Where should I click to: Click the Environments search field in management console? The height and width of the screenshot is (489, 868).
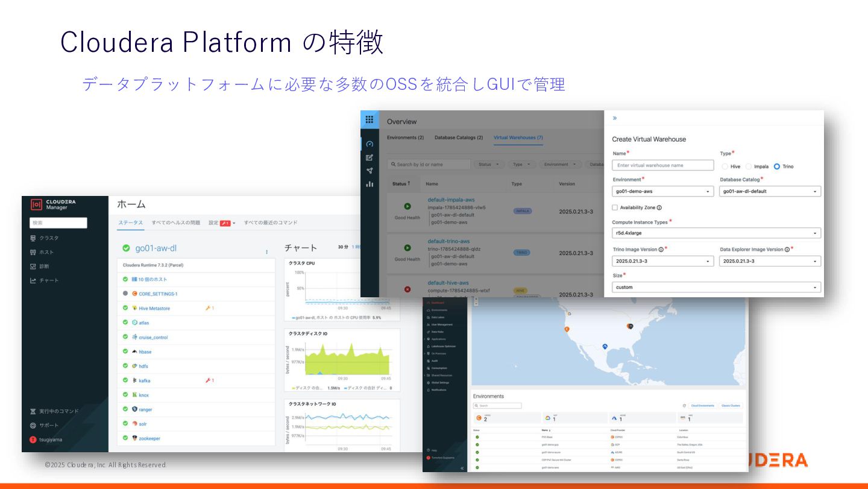497,406
